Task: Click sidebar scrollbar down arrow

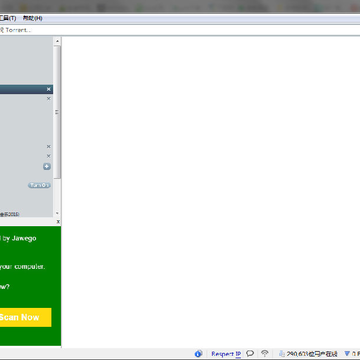Action: click(x=57, y=213)
